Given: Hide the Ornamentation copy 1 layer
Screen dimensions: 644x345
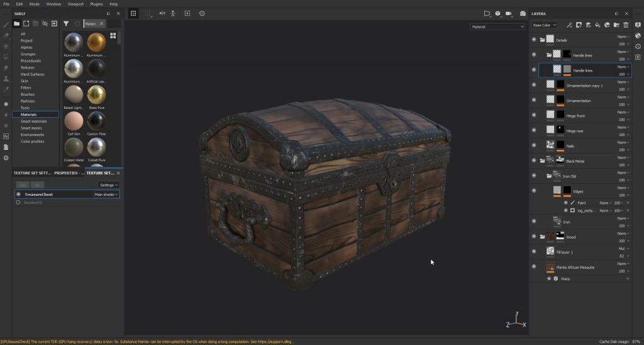Looking at the screenshot, I should pyautogui.click(x=534, y=85).
